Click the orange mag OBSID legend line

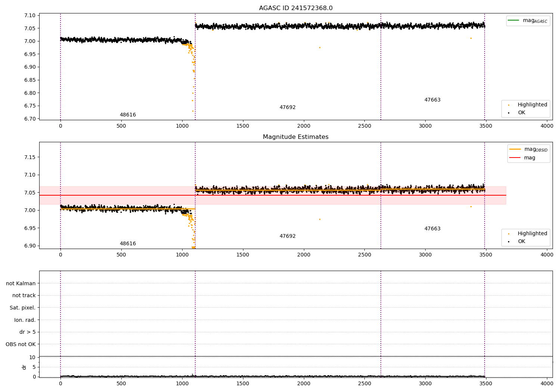515,149
